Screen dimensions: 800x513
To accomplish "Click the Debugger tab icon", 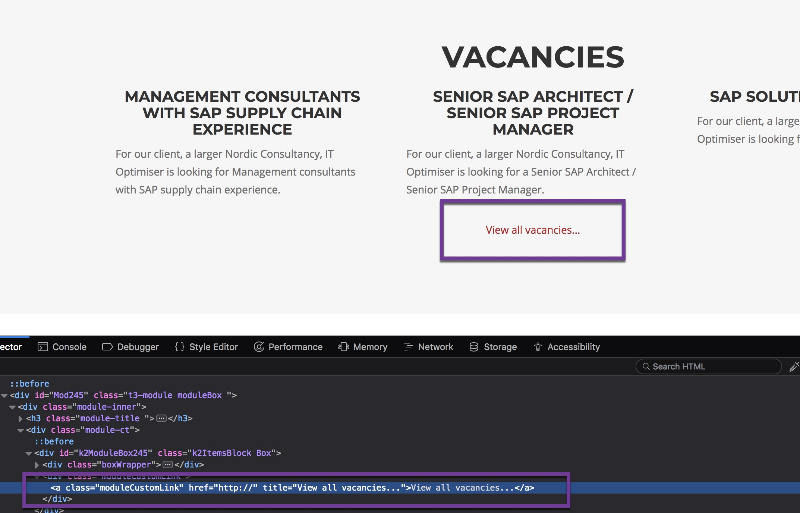I will click(107, 347).
